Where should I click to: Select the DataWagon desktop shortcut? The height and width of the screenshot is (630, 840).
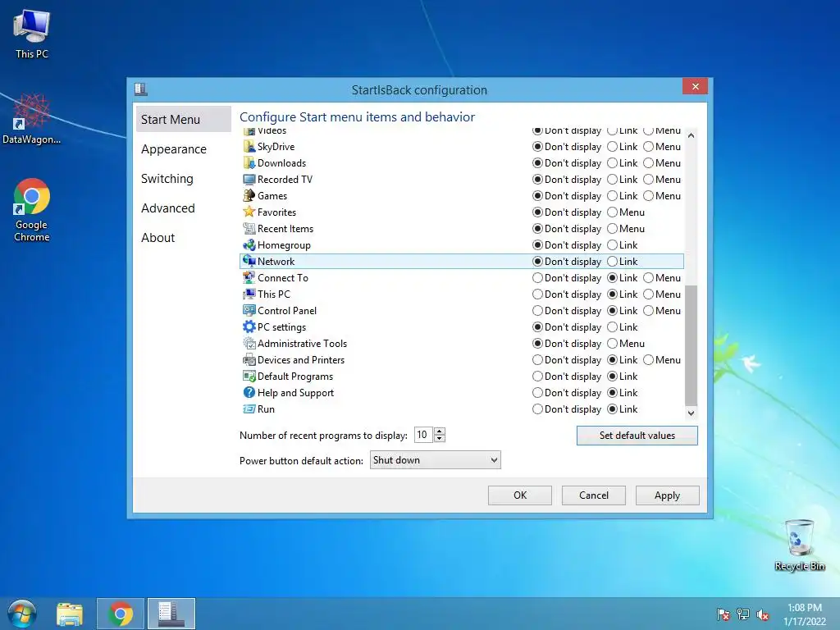[31, 119]
